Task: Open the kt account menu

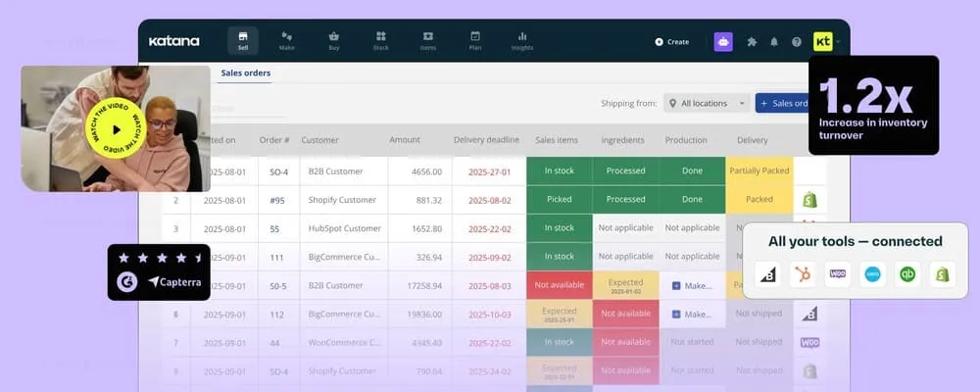Action: tap(824, 42)
